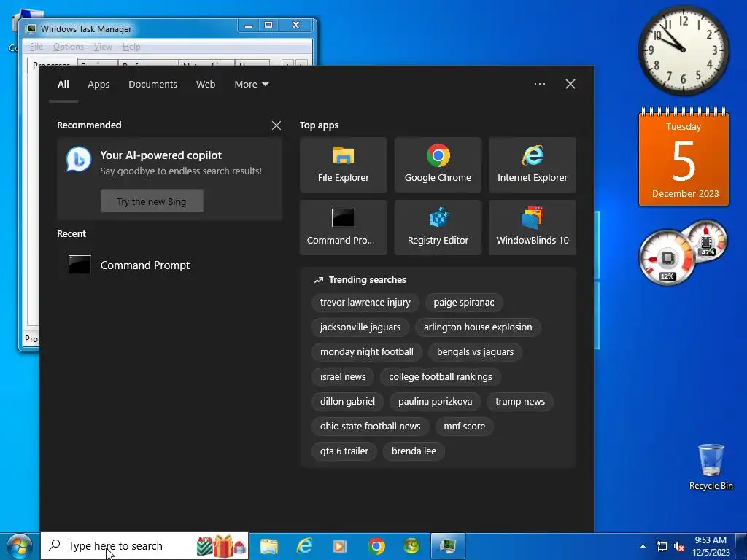This screenshot has width=747, height=560.
Task: Switch to Task Manager taskbar button
Action: point(448,546)
